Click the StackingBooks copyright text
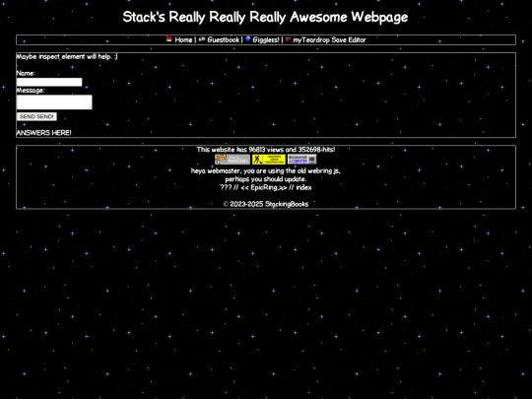Image resolution: width=532 pixels, height=399 pixels. [x=266, y=204]
